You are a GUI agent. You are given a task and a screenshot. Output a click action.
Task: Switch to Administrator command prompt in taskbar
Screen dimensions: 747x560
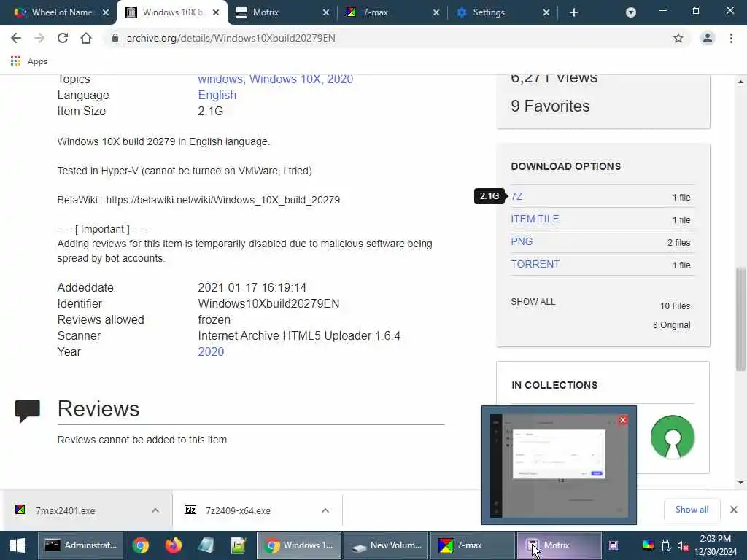[x=80, y=545]
